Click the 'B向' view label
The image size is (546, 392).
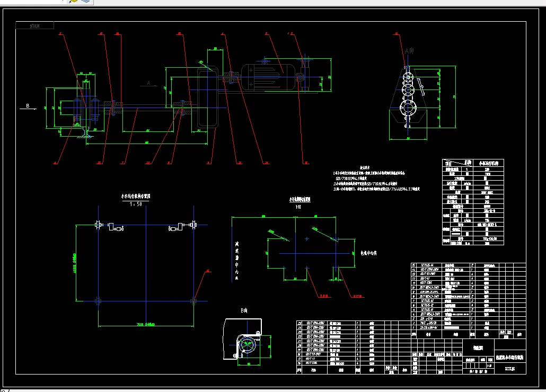point(244,310)
